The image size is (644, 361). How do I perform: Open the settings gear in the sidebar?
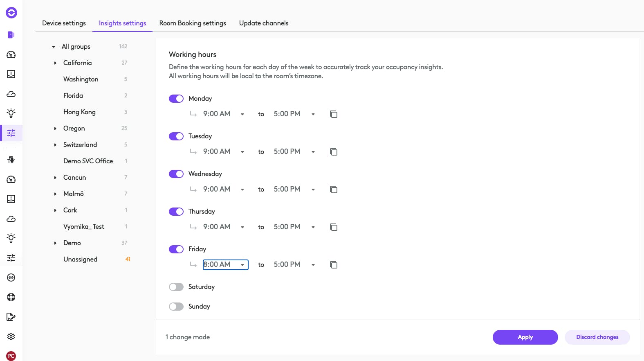click(11, 336)
